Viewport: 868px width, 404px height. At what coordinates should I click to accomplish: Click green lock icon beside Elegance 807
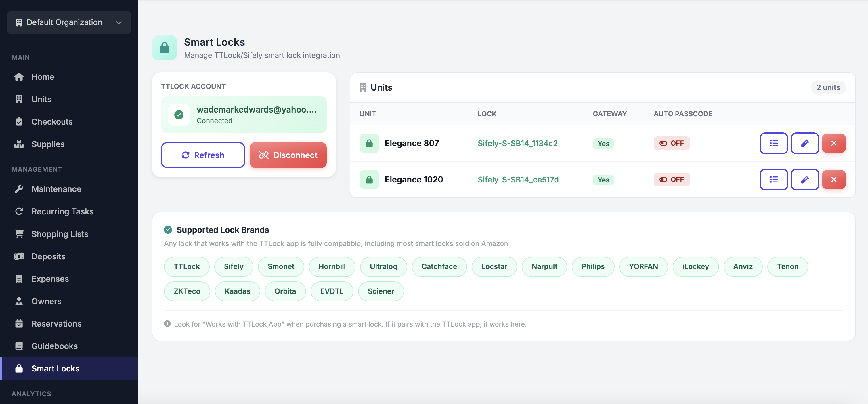tap(369, 143)
